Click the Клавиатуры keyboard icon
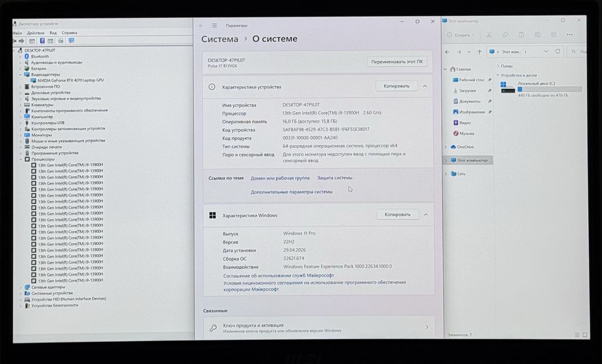The width and height of the screenshot is (602, 364). [26, 105]
